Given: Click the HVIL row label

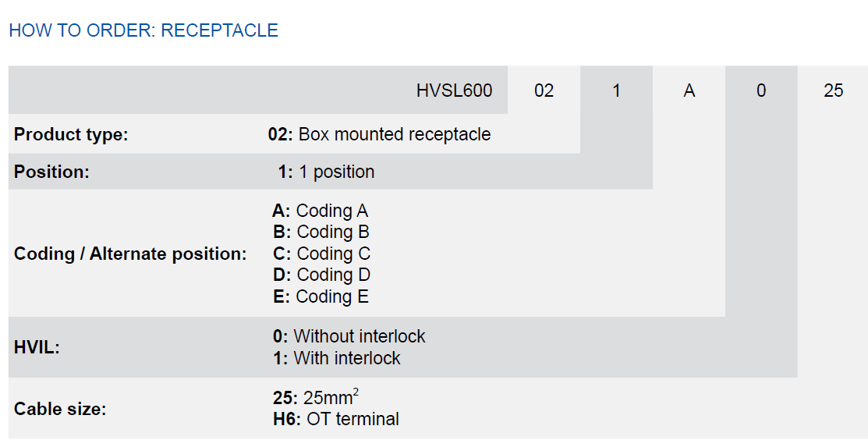Looking at the screenshot, I should click(x=37, y=348).
